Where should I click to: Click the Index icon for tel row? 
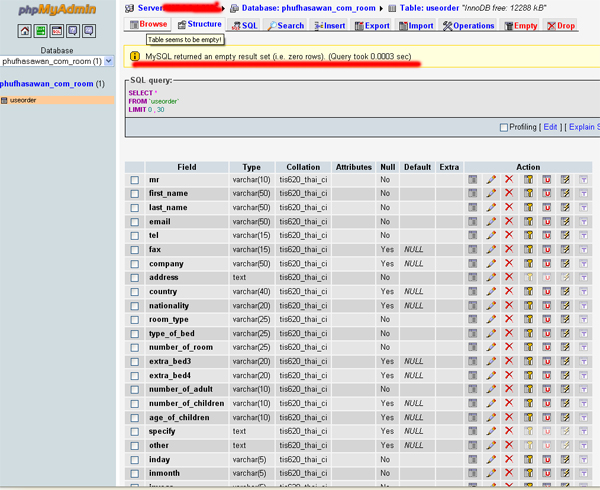[x=565, y=235]
